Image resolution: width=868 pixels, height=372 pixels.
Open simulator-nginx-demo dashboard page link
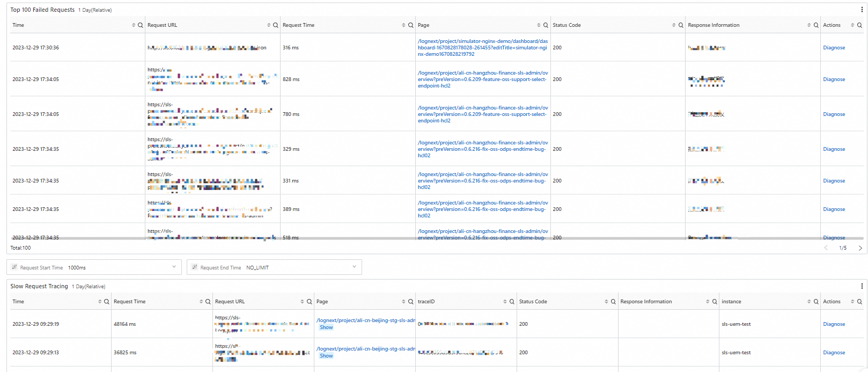pyautogui.click(x=483, y=48)
